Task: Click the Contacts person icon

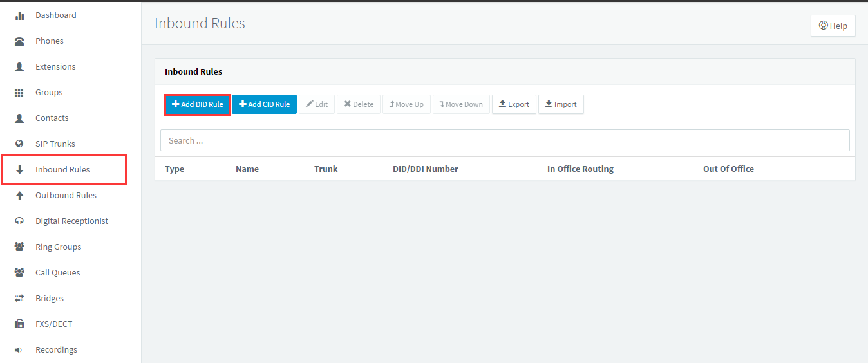Action: coord(19,118)
